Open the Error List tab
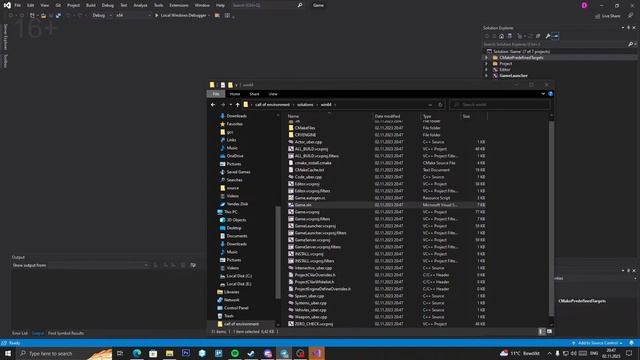The width and height of the screenshot is (640, 360). (x=20, y=333)
